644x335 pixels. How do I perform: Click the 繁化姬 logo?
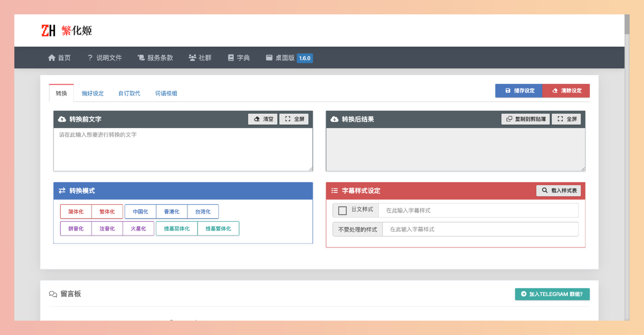[67, 30]
